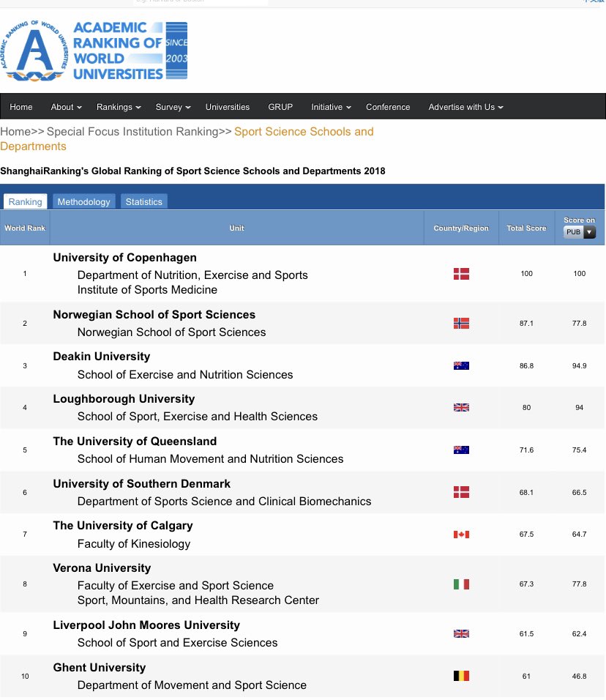This screenshot has height=700, width=606.
Task: Select the Ranking tab
Action: 25,202
